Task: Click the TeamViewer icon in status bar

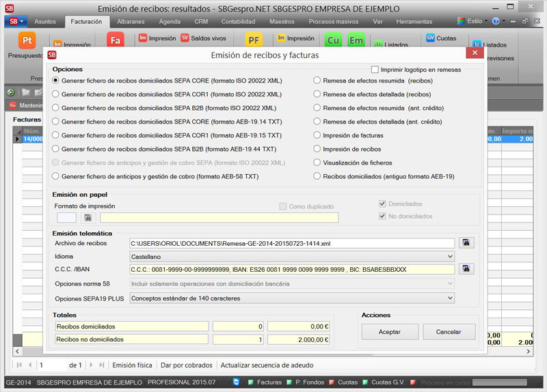Action: [236, 382]
